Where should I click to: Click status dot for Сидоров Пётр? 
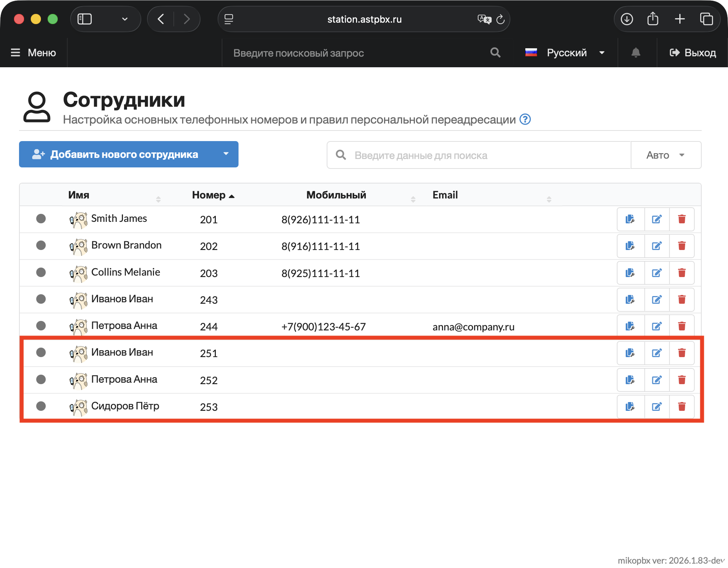coord(41,406)
